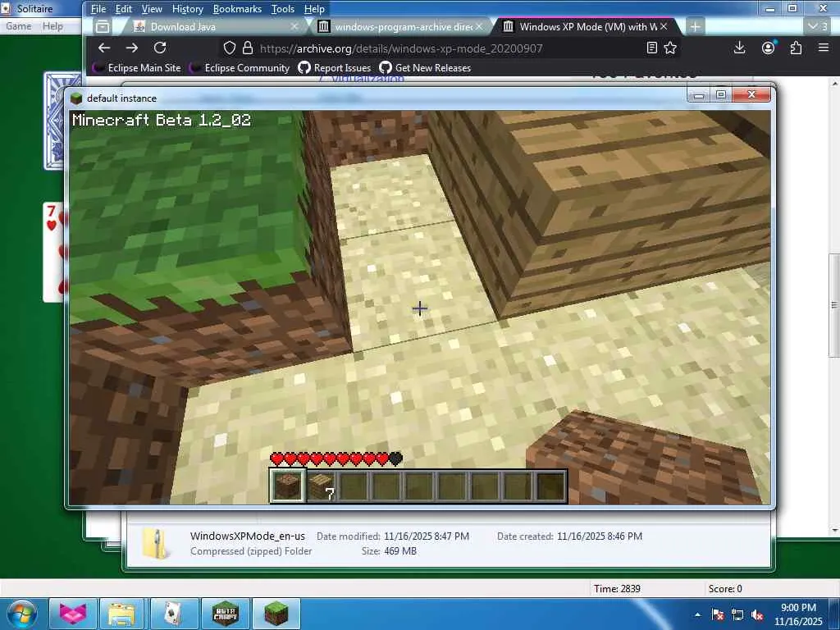
Task: Open Firefox View button left of tabs
Action: coord(102,26)
